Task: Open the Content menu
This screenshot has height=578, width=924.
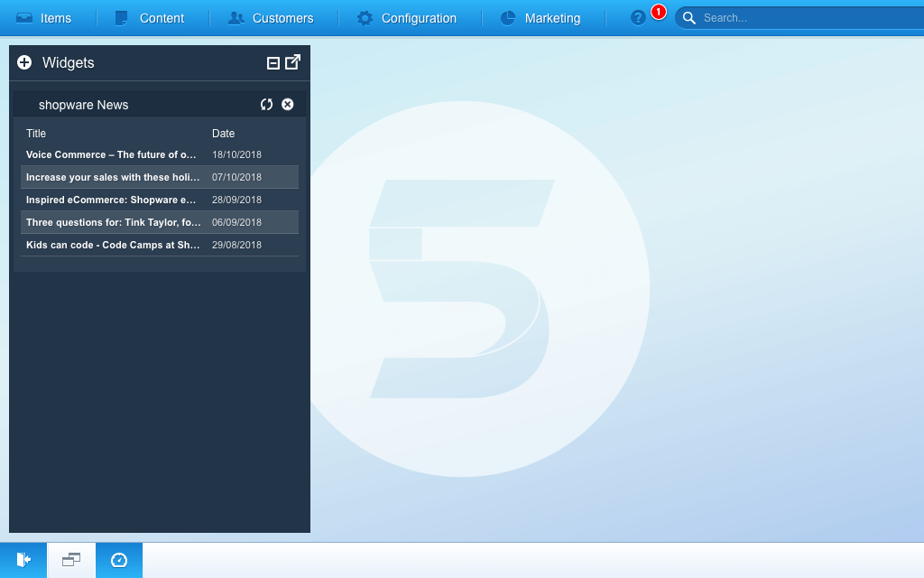Action: tap(150, 18)
